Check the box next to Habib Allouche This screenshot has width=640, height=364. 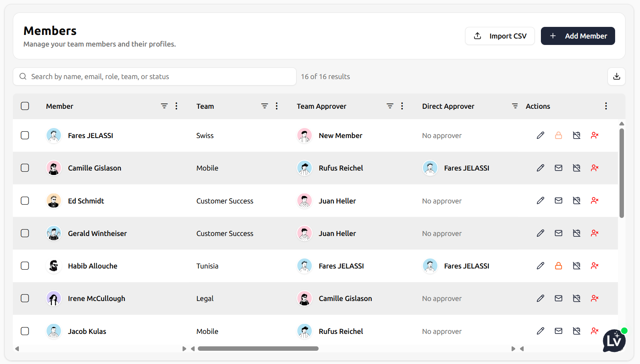tap(25, 266)
